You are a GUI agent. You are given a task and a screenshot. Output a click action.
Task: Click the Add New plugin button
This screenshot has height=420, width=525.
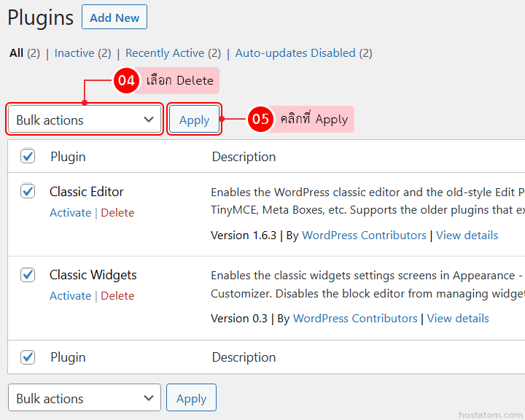coord(114,17)
